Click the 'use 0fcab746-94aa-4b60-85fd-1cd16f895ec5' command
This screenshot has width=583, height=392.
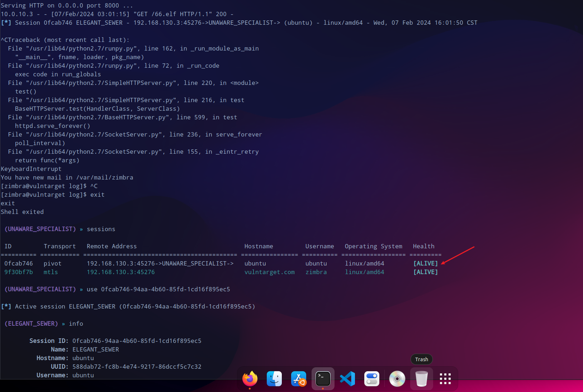point(158,289)
